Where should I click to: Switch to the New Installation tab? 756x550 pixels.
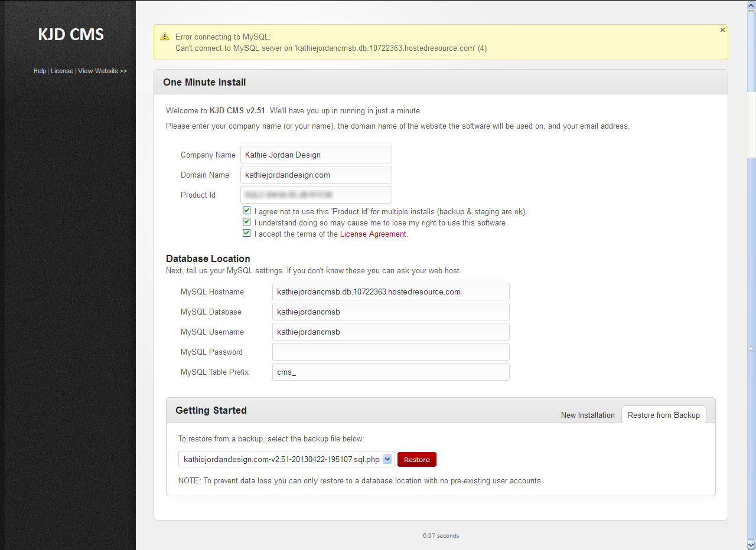pos(587,415)
